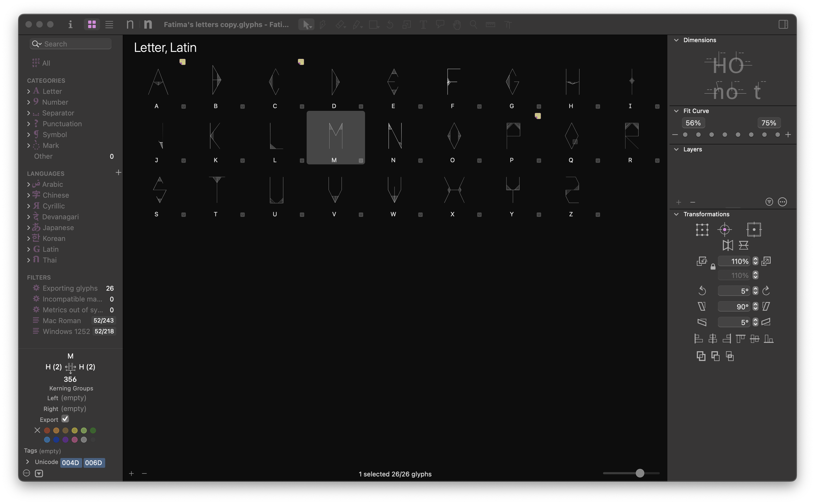Collapse the Fit Curve section
The image size is (815, 504).
(x=676, y=111)
